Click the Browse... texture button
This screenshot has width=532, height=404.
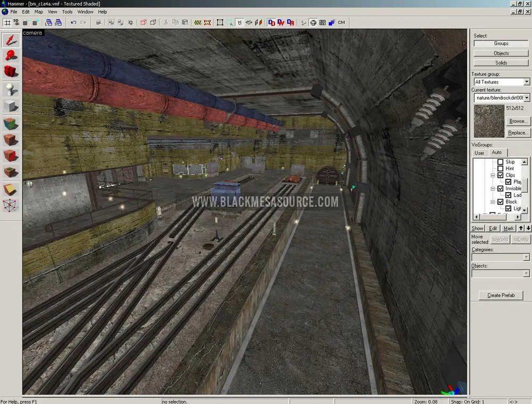[x=518, y=121]
